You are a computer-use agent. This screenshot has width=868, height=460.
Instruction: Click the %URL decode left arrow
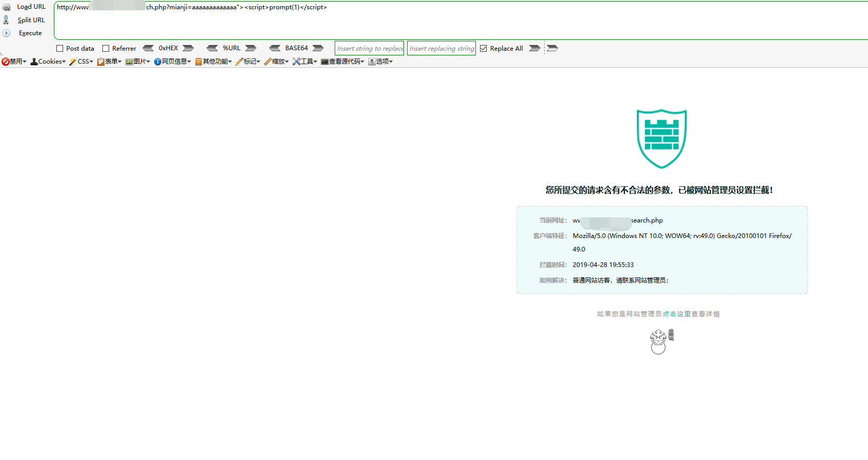(212, 48)
